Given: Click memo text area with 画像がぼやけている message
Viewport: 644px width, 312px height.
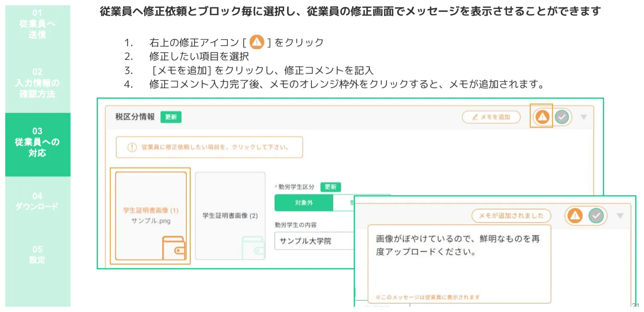Looking at the screenshot, I should 459,264.
